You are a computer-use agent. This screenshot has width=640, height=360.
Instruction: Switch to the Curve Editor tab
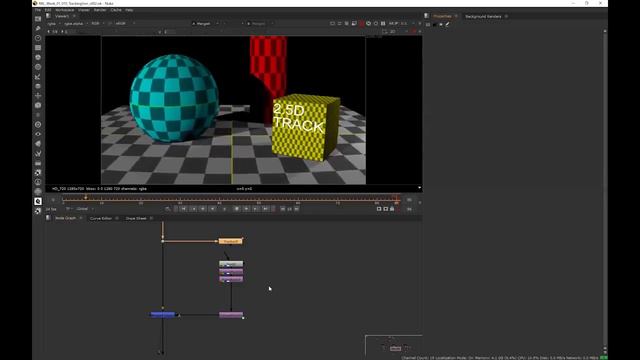(x=101, y=218)
